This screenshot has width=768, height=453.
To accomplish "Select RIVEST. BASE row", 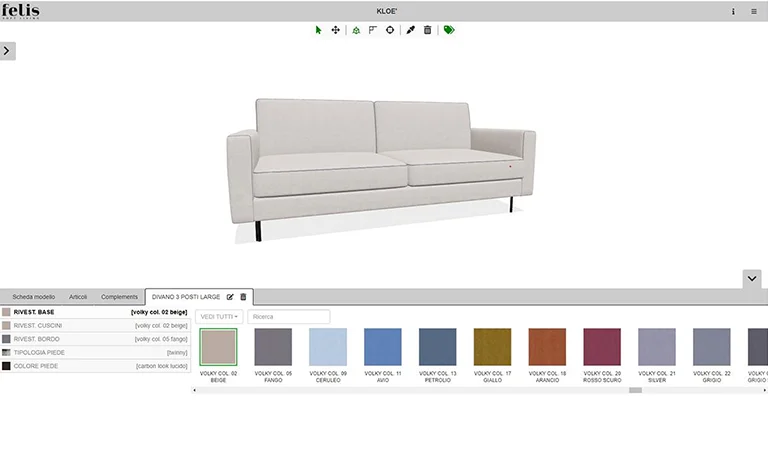I will pos(95,312).
